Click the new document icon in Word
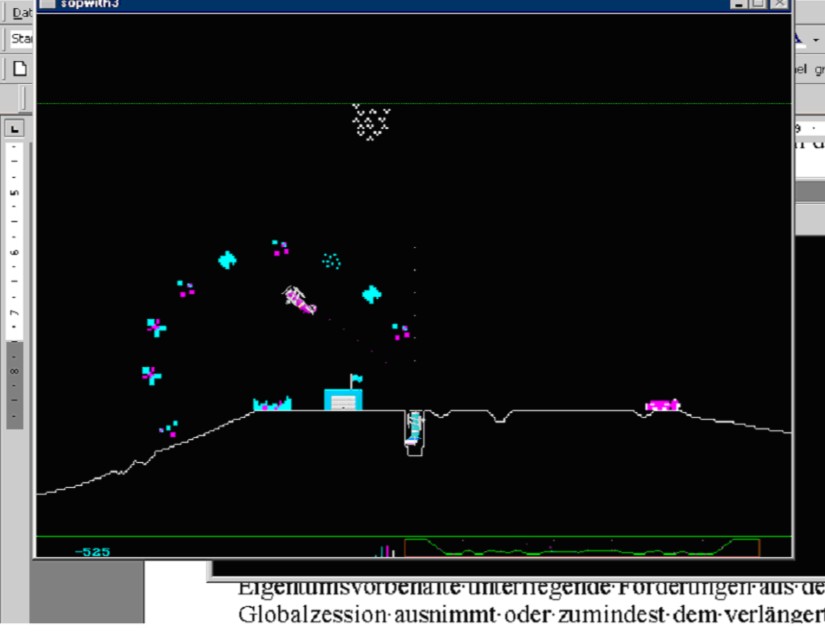Image resolution: width=825 pixels, height=638 pixels. click(x=20, y=68)
